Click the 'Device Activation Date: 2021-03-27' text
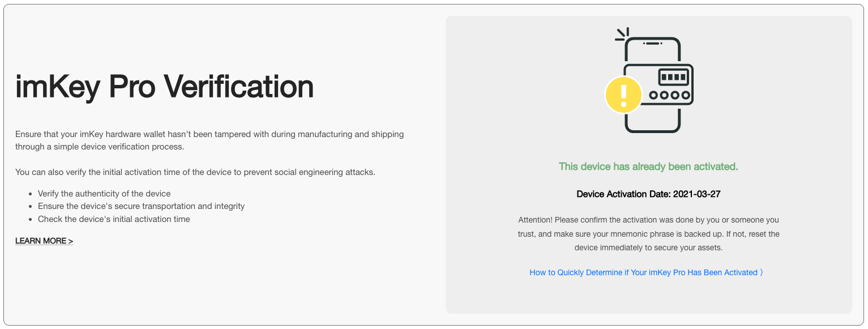 (x=648, y=194)
